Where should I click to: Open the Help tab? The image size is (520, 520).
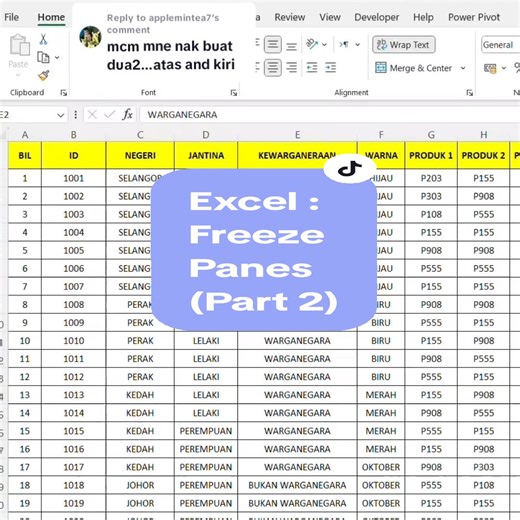[423, 17]
